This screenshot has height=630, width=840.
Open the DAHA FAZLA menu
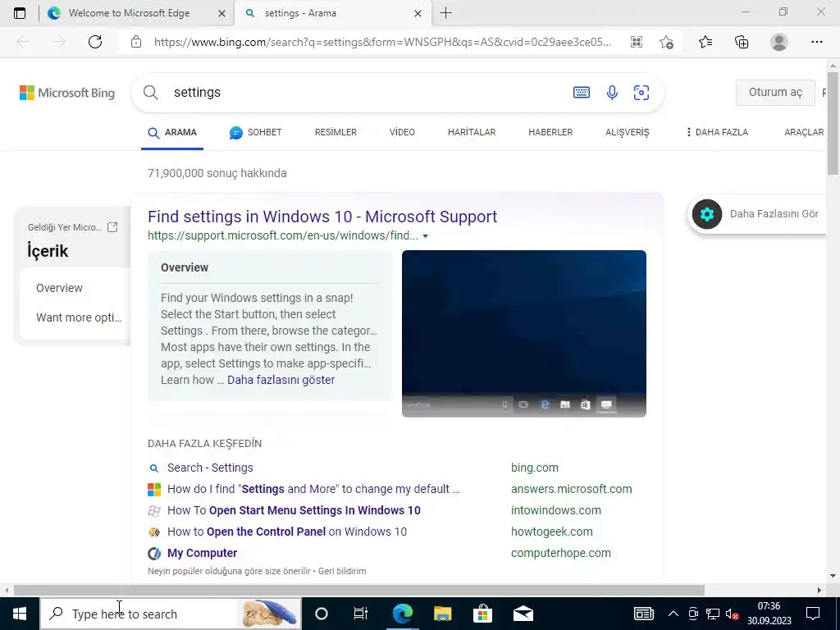717,132
